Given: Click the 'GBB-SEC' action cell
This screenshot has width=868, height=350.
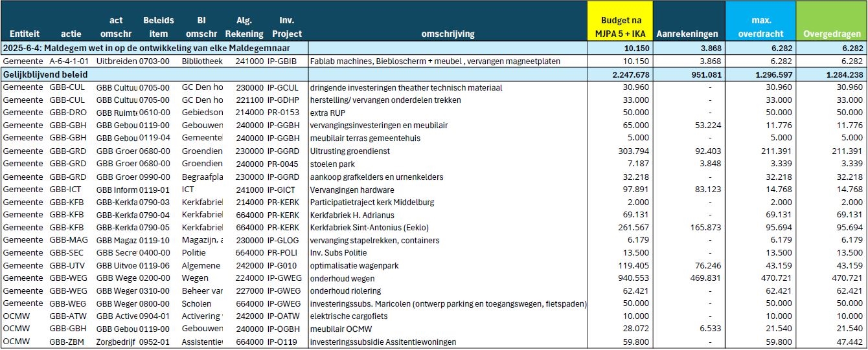Looking at the screenshot, I should (67, 253).
